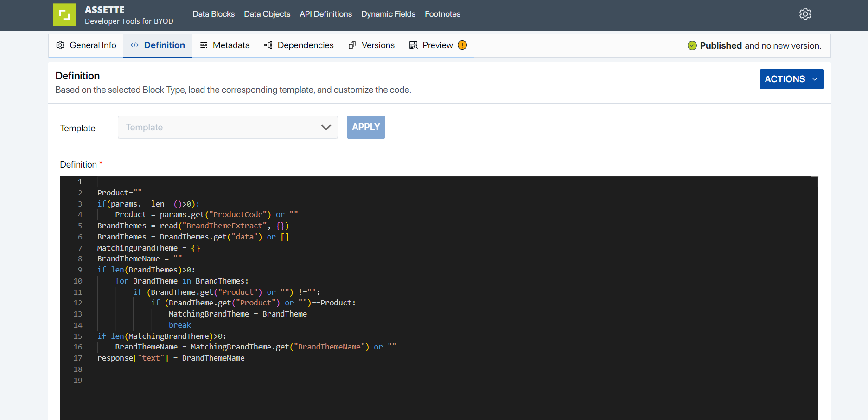868x420 pixels.
Task: Open the API Definitions menu item
Action: pos(325,14)
